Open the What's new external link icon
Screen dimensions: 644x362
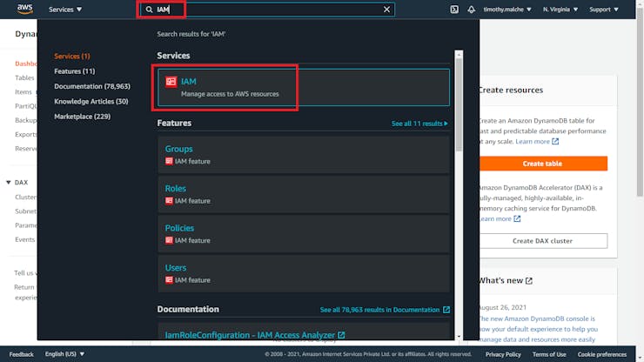click(529, 281)
